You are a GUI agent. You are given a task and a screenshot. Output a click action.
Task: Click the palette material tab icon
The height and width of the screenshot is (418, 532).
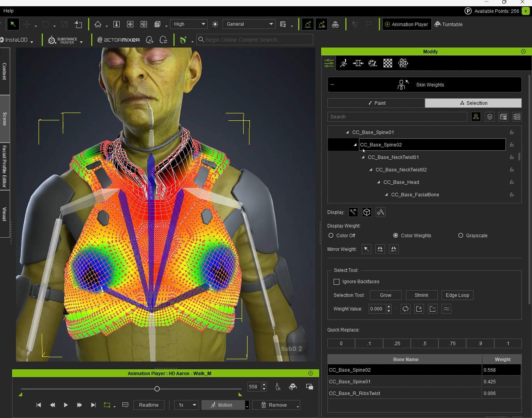coord(373,63)
